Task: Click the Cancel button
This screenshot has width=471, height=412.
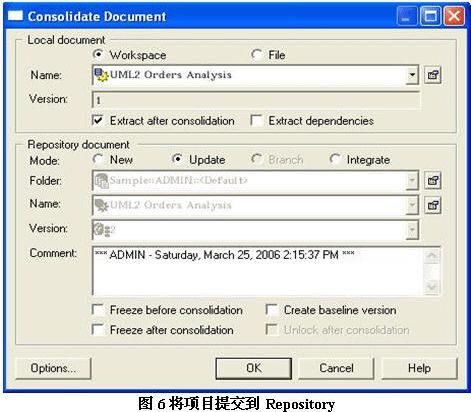Action: point(336,368)
